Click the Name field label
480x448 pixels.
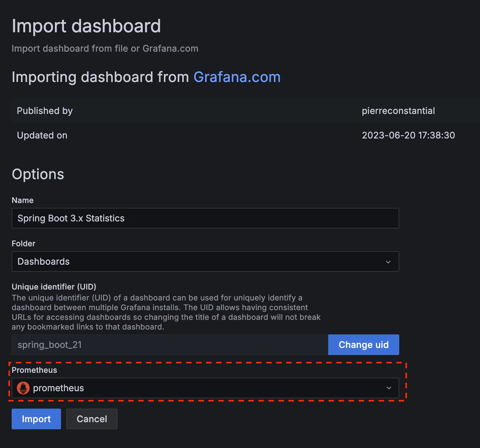23,200
